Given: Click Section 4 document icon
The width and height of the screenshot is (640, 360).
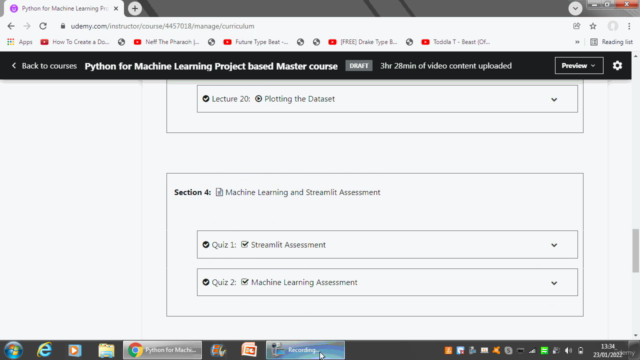Looking at the screenshot, I should pos(219,192).
